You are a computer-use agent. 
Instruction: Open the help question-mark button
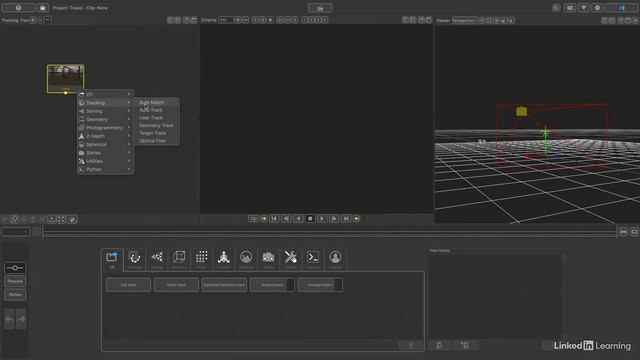[18, 8]
